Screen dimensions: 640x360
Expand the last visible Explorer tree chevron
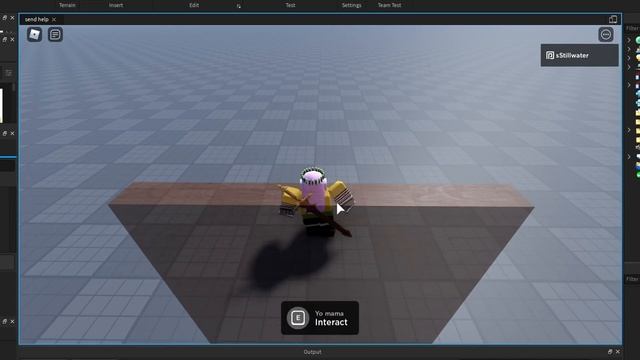[629, 157]
